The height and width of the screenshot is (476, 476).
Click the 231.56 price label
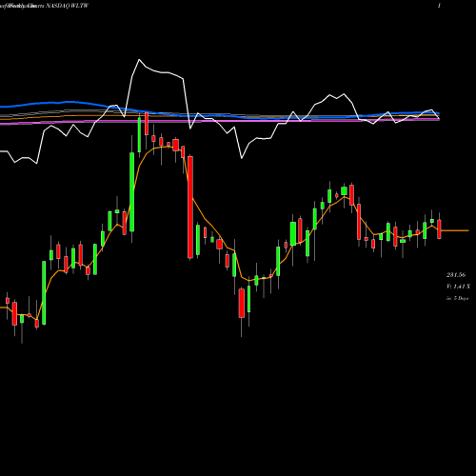click(456, 275)
